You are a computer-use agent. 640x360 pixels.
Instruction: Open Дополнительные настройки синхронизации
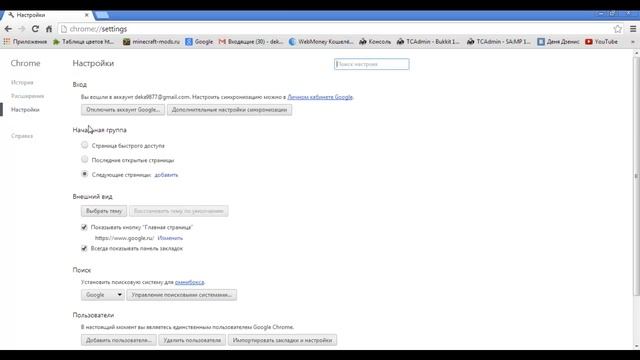coord(229,110)
